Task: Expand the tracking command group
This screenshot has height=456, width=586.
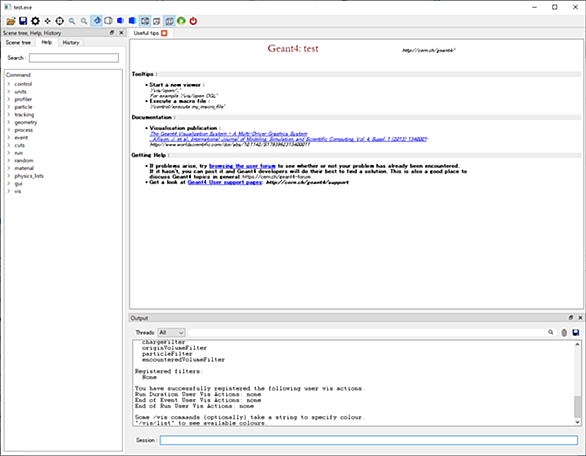Action: (x=9, y=115)
